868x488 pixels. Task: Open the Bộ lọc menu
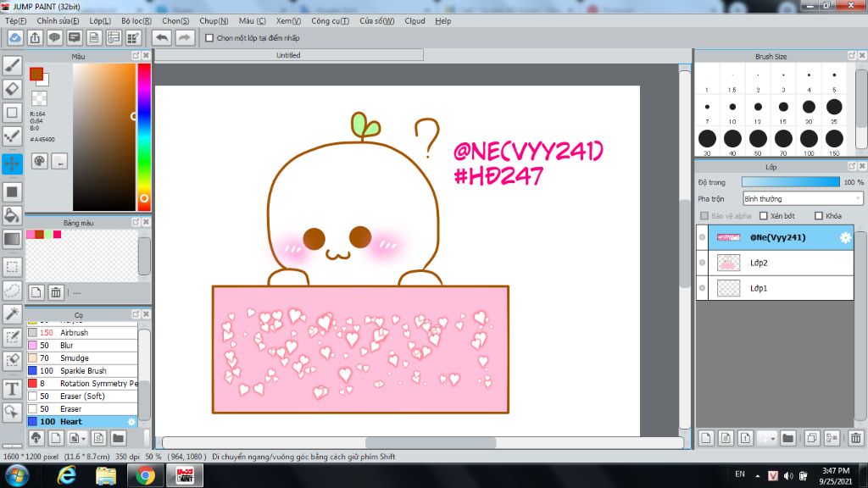point(136,20)
